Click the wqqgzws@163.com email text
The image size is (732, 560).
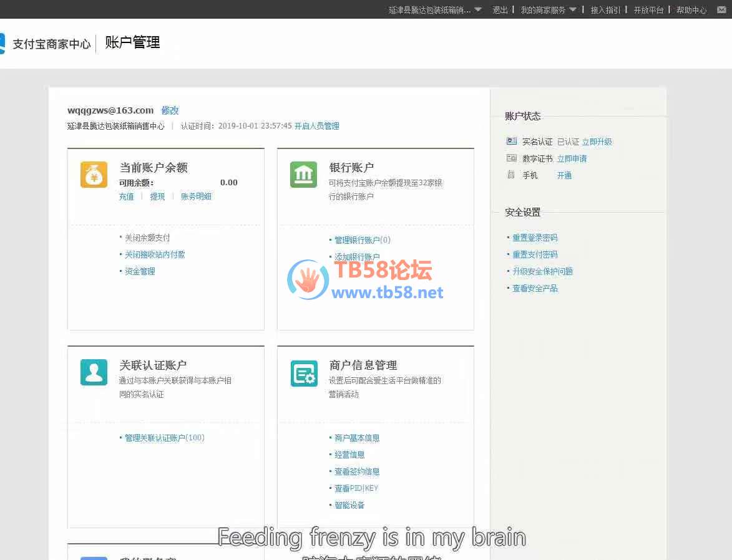[x=110, y=110]
